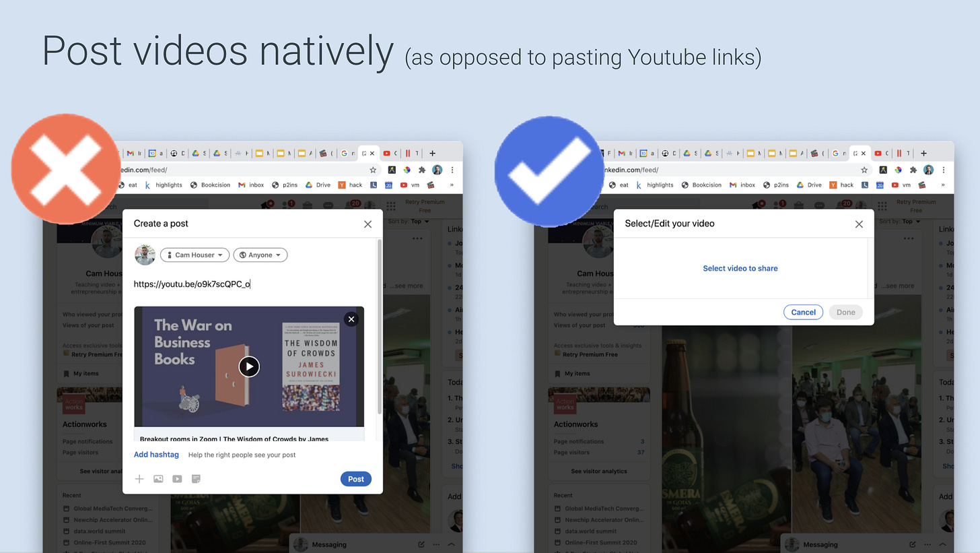Open new tab with plus in left browser
Viewport: 980px width, 553px height.
tap(432, 154)
